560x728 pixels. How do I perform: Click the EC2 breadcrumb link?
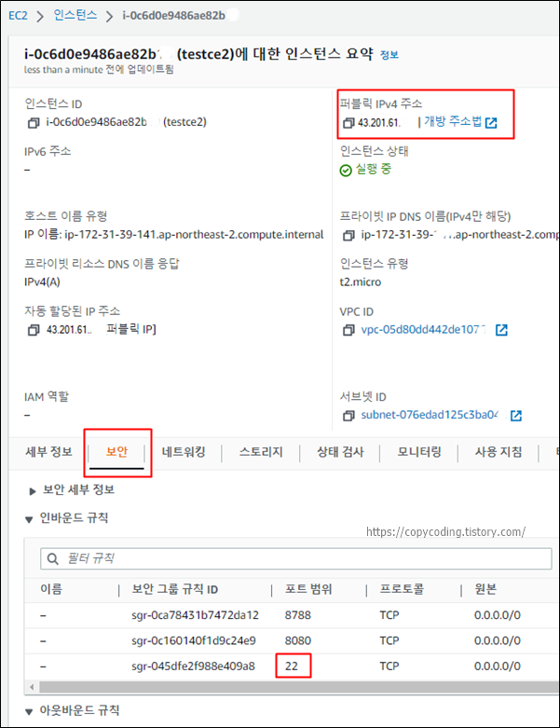point(18,15)
